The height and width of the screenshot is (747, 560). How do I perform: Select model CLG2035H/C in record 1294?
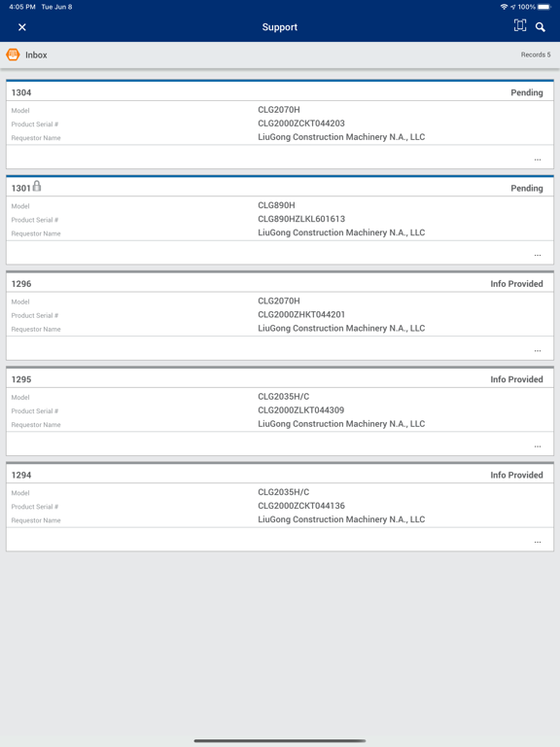tap(283, 492)
